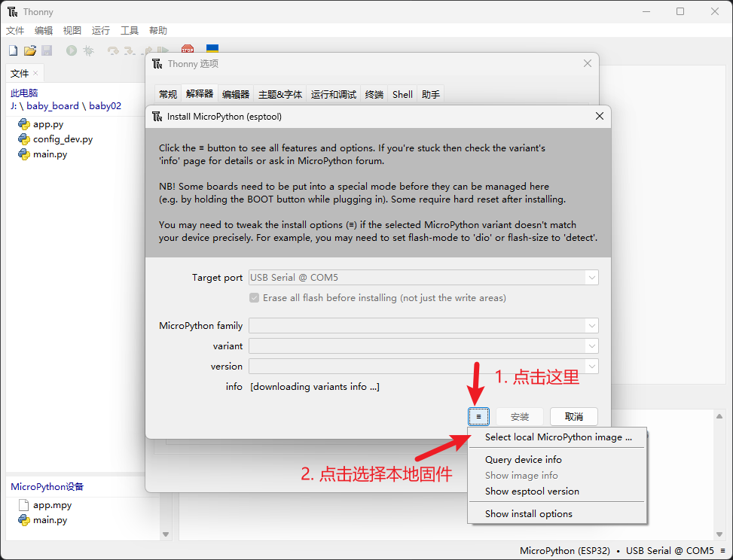Switch to the 主题&字体 tab
This screenshot has height=560, width=733.
click(280, 94)
